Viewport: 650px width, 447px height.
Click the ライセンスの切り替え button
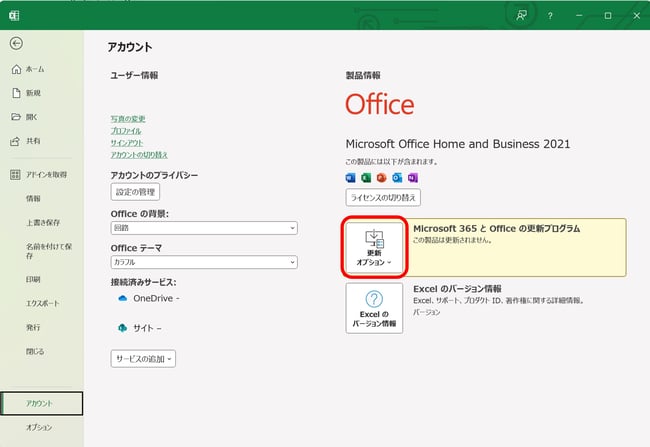coord(383,197)
